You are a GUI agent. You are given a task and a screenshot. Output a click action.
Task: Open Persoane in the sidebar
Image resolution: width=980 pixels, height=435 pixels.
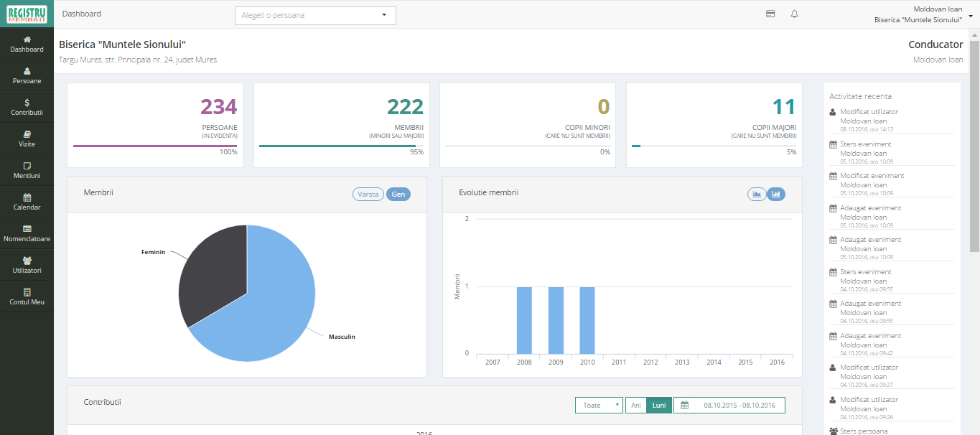[x=27, y=76]
